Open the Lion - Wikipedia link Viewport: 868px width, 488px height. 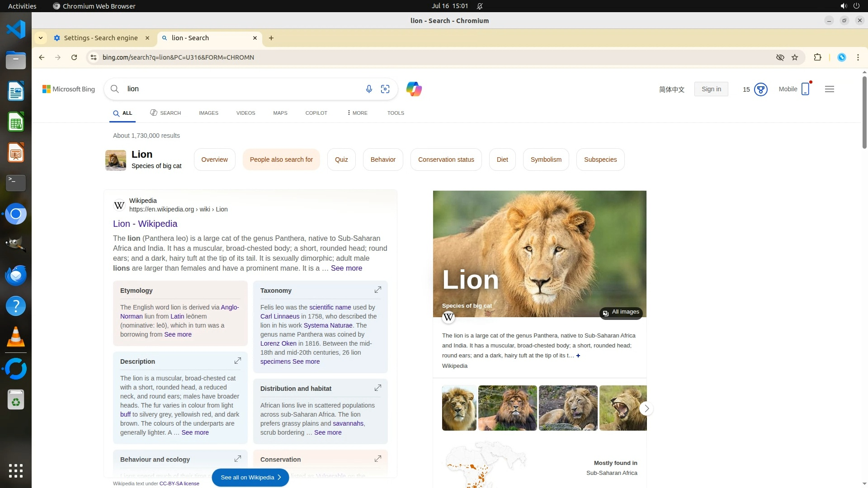pos(145,224)
